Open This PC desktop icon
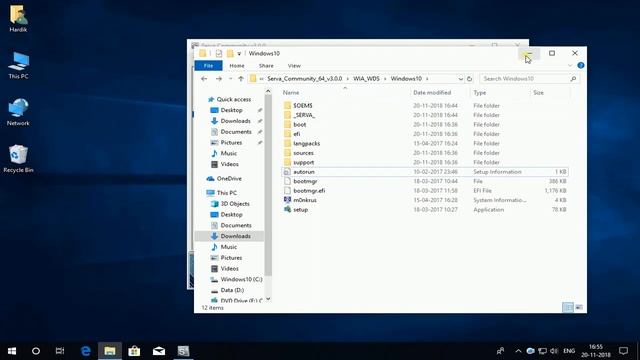640x360 pixels. coord(18,65)
